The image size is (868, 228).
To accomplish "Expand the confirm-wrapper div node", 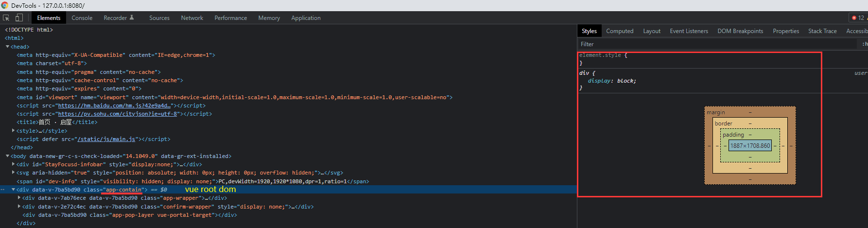I will pos(19,207).
